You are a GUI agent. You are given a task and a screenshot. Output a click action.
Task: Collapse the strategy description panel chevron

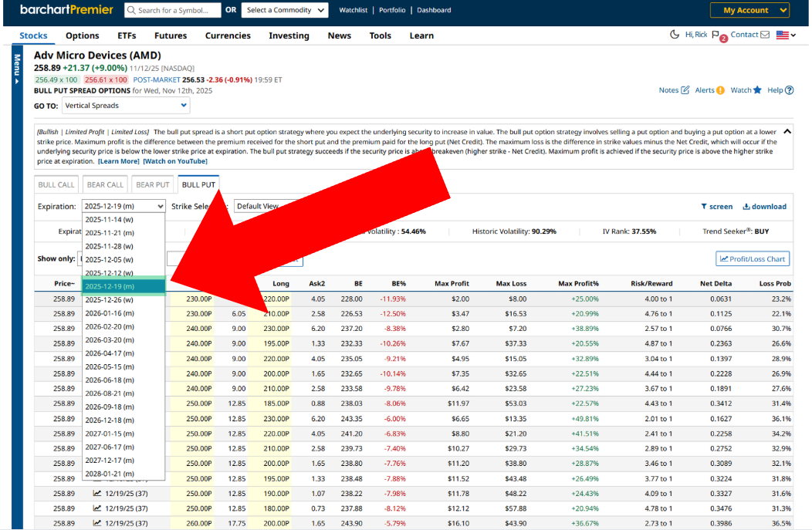click(x=787, y=131)
